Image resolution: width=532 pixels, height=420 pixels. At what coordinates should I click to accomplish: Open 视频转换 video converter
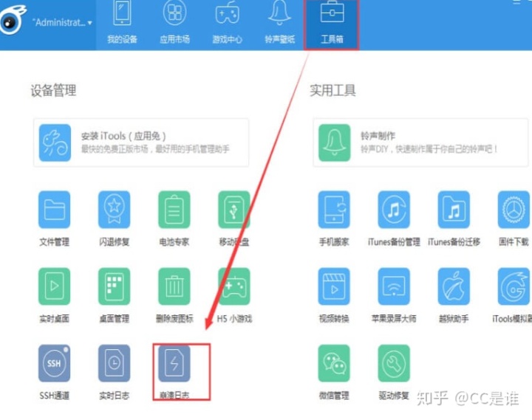click(334, 286)
